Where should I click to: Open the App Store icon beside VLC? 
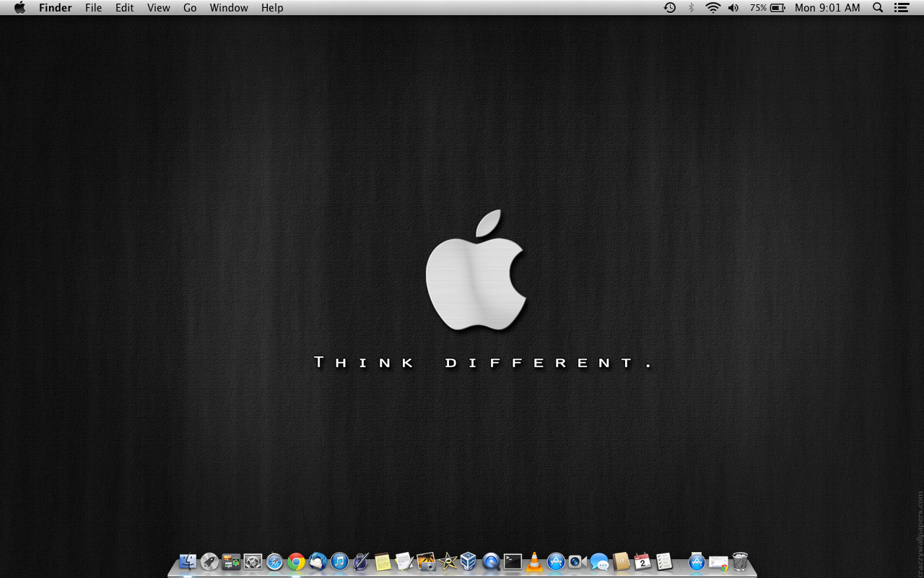556,561
